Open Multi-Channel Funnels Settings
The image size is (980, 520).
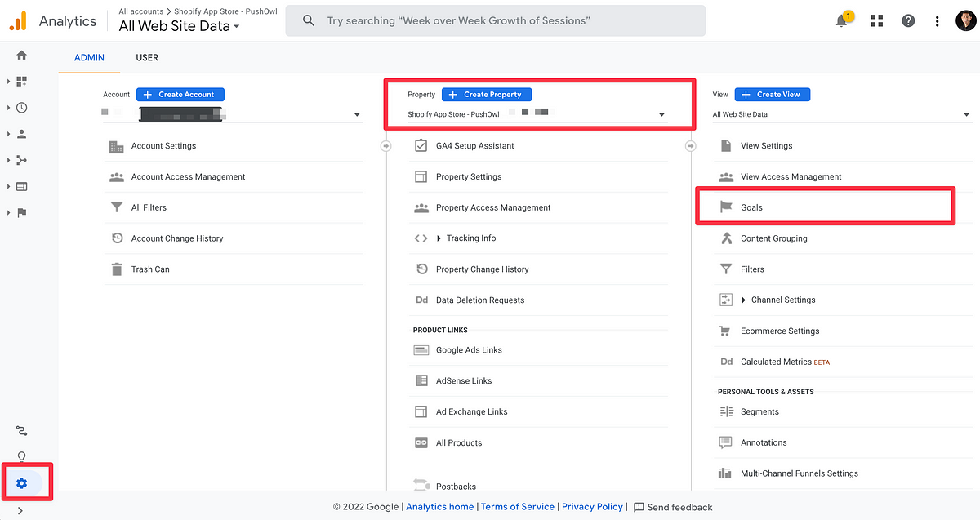coord(799,473)
